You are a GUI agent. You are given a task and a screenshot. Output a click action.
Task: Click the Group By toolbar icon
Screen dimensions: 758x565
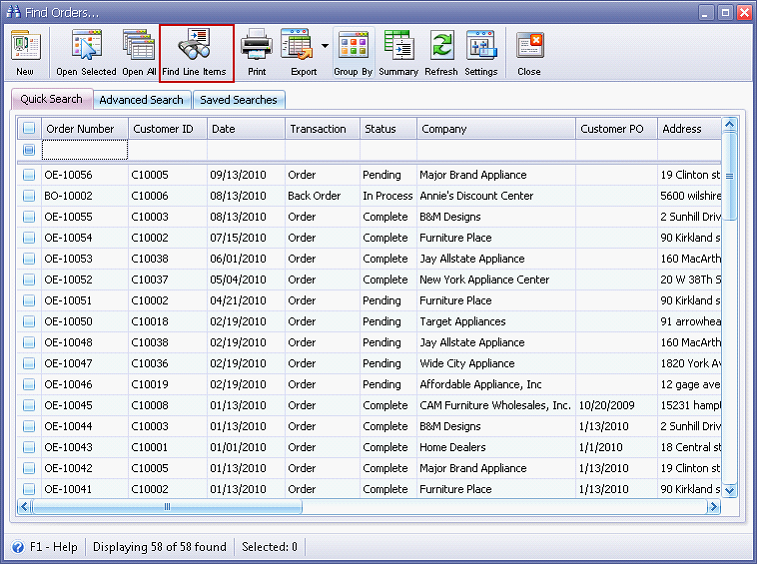pos(353,52)
